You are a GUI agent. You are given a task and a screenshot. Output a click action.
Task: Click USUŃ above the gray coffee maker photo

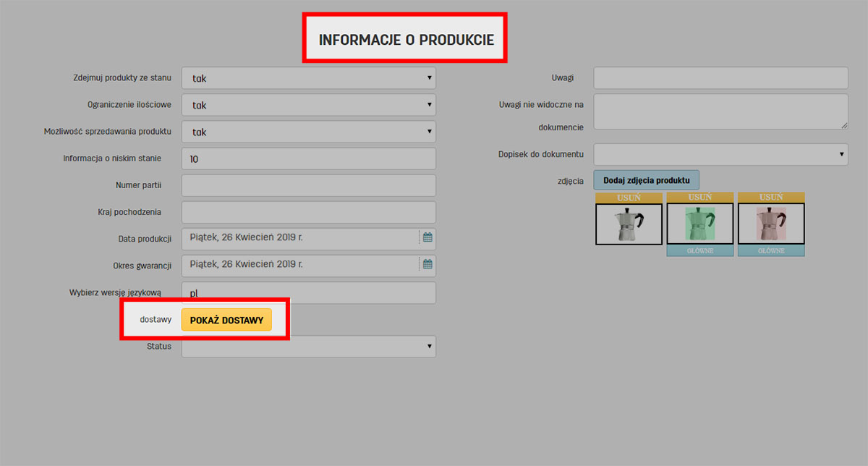click(629, 198)
